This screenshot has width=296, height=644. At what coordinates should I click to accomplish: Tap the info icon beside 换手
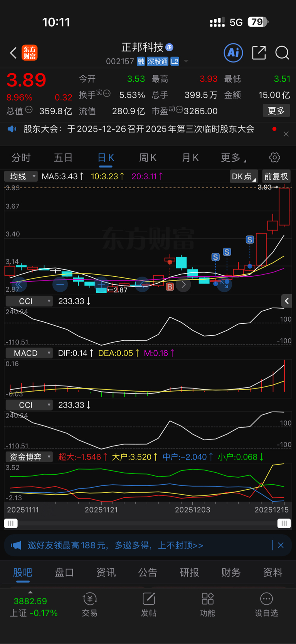click(107, 93)
